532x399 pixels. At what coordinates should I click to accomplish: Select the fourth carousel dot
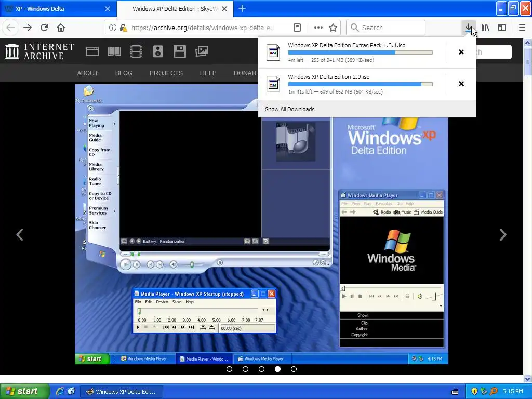click(277, 369)
